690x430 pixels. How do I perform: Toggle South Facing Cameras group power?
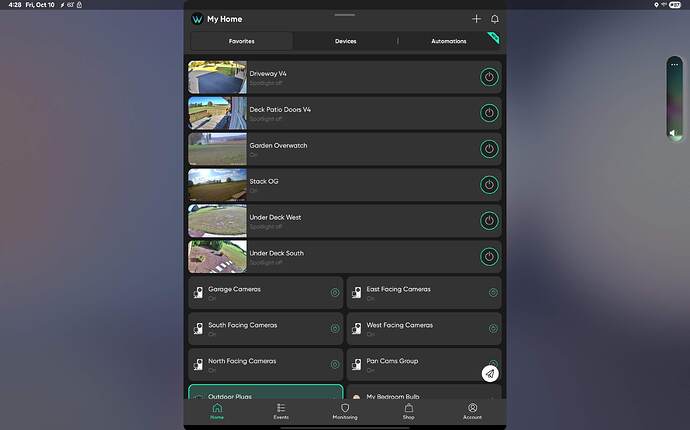(x=335, y=328)
